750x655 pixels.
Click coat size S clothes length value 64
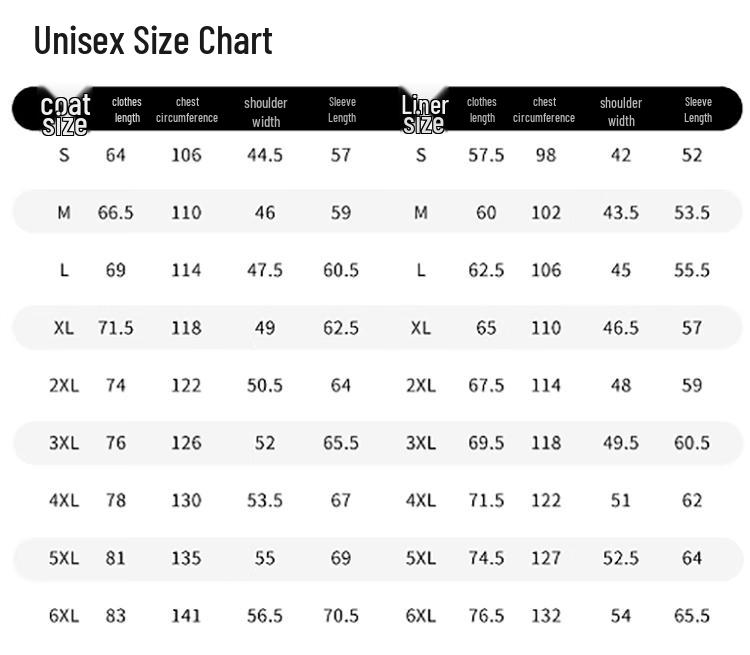point(116,155)
